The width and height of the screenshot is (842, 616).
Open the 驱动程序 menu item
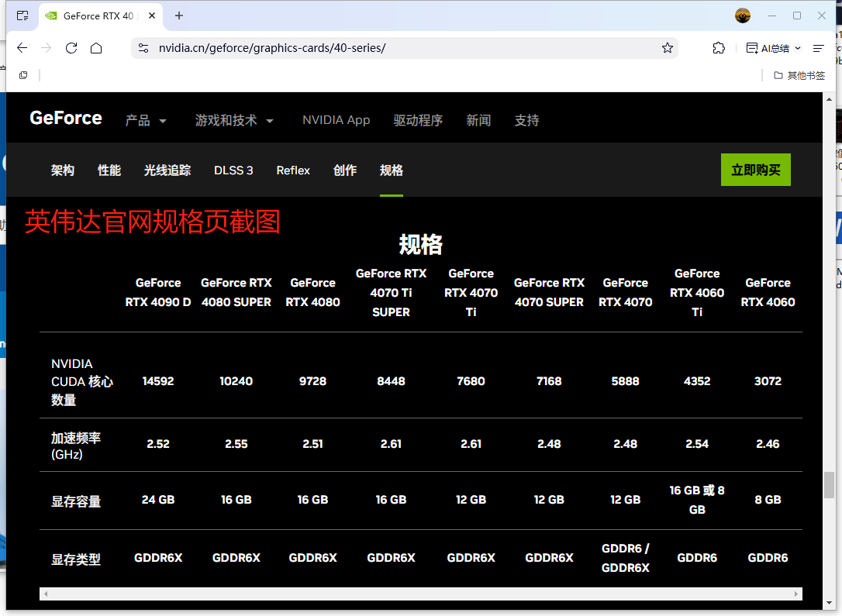pos(418,120)
